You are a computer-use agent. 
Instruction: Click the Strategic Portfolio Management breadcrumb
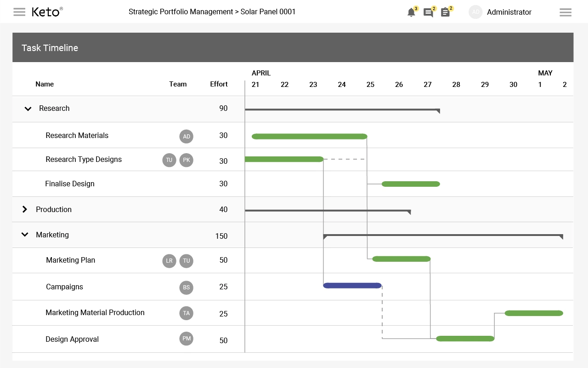click(181, 11)
